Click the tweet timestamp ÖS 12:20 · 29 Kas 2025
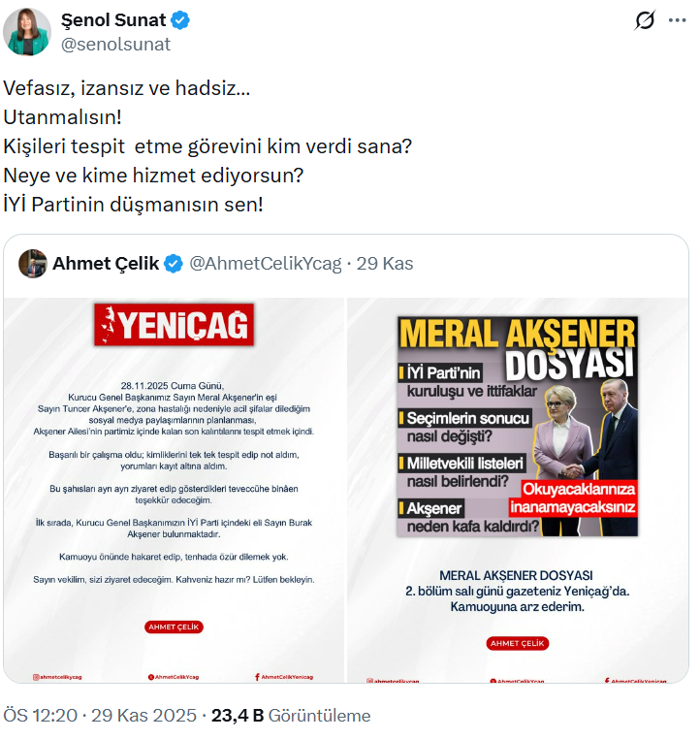700x739 pixels. pyautogui.click(x=100, y=716)
